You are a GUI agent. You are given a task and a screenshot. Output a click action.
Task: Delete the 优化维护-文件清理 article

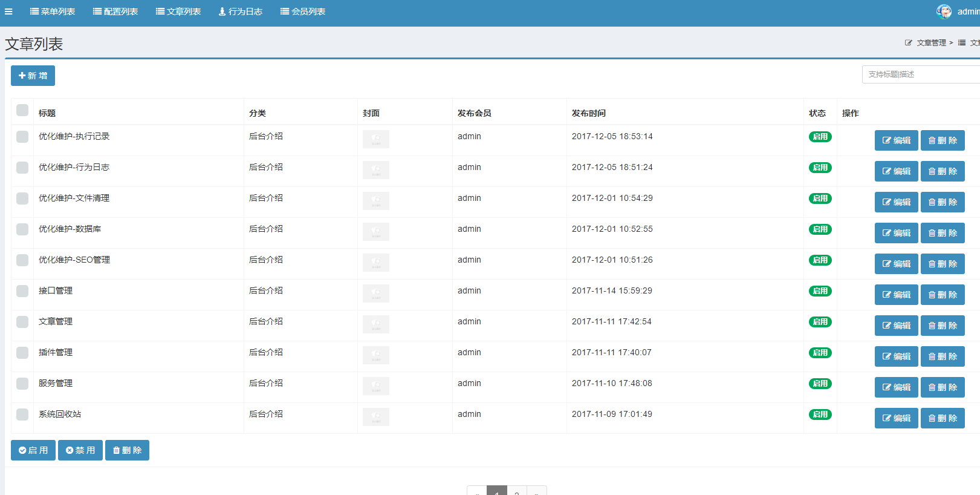coord(943,202)
